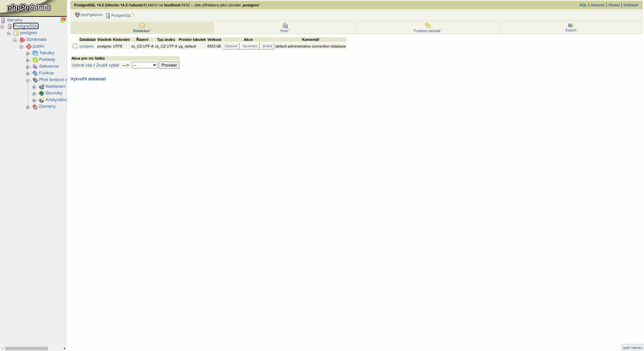Screen dimensions: 644x351
Task: Click the Zrušit výběr link
Action: (108, 65)
